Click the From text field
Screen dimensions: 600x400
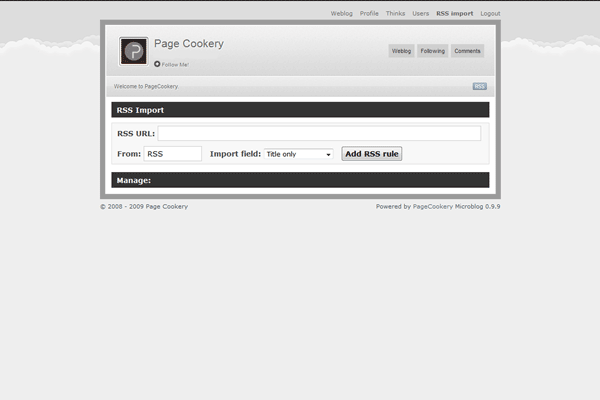tap(173, 154)
